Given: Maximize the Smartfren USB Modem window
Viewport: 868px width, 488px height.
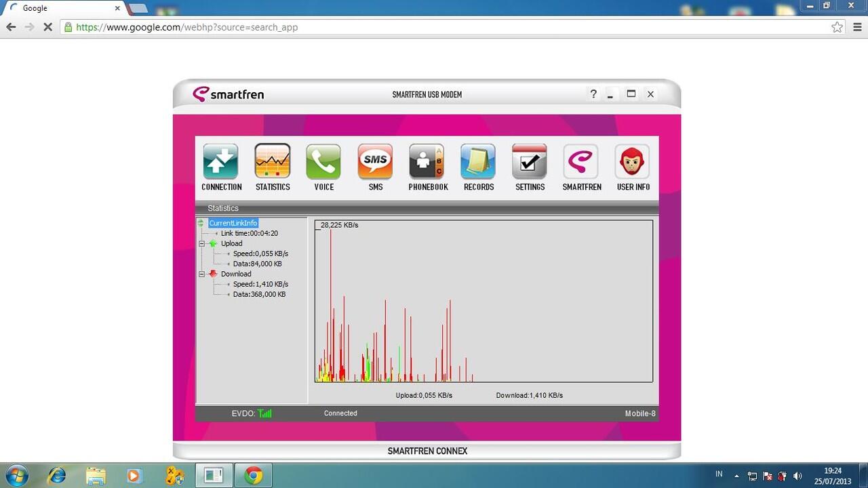Looking at the screenshot, I should click(x=631, y=94).
